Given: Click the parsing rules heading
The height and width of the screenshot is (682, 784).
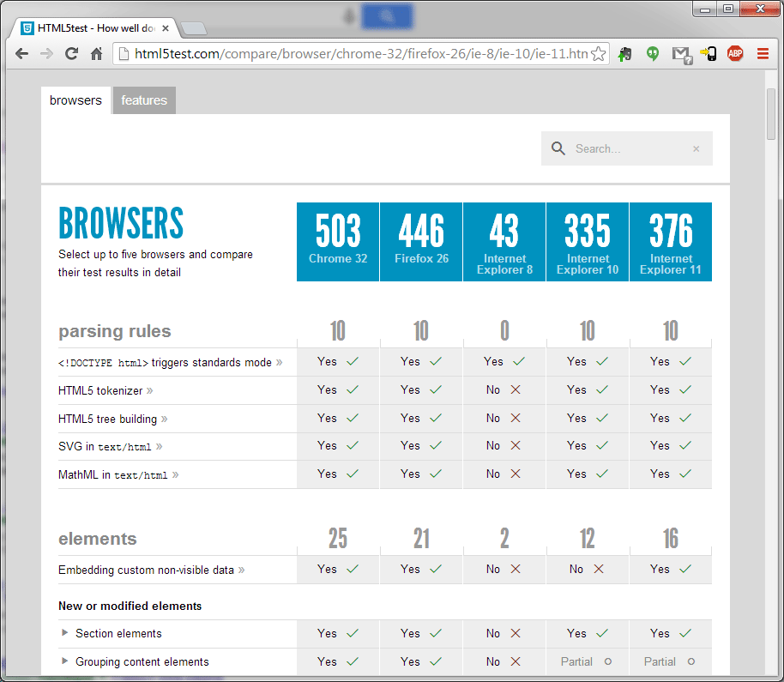Looking at the screenshot, I should [x=114, y=331].
